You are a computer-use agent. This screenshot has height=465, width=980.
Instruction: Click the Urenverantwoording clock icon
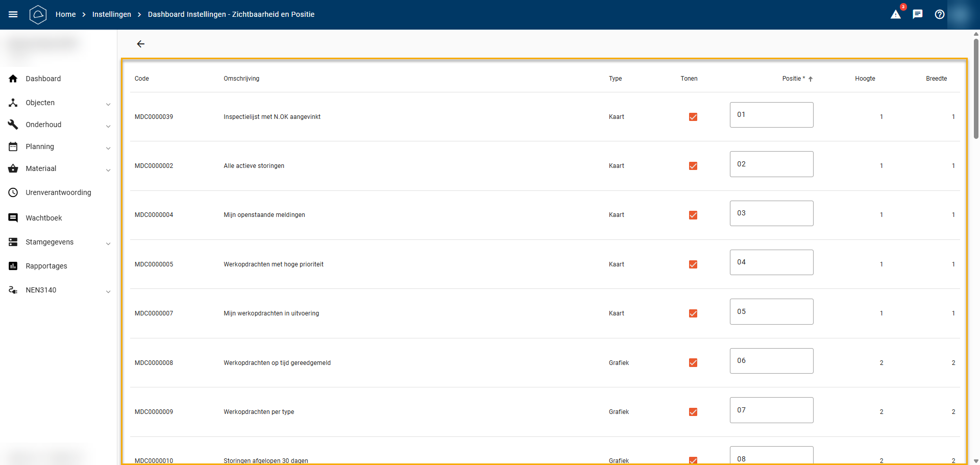(x=13, y=192)
